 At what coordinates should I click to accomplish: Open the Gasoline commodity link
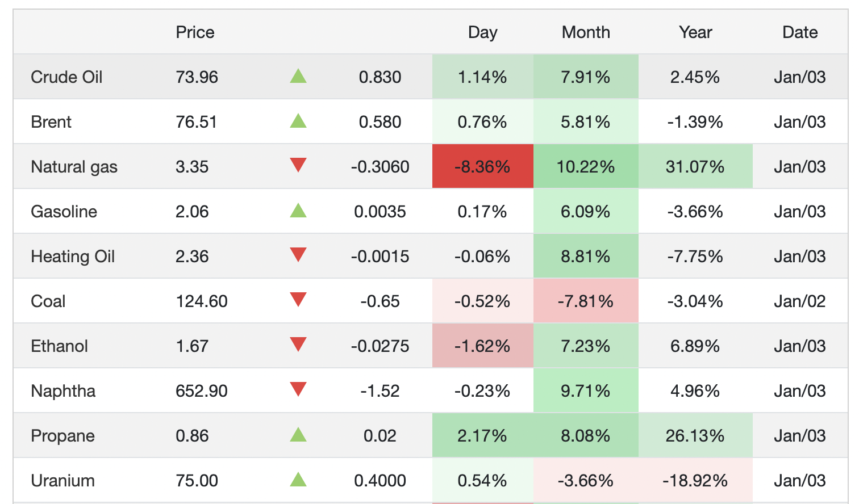(64, 212)
